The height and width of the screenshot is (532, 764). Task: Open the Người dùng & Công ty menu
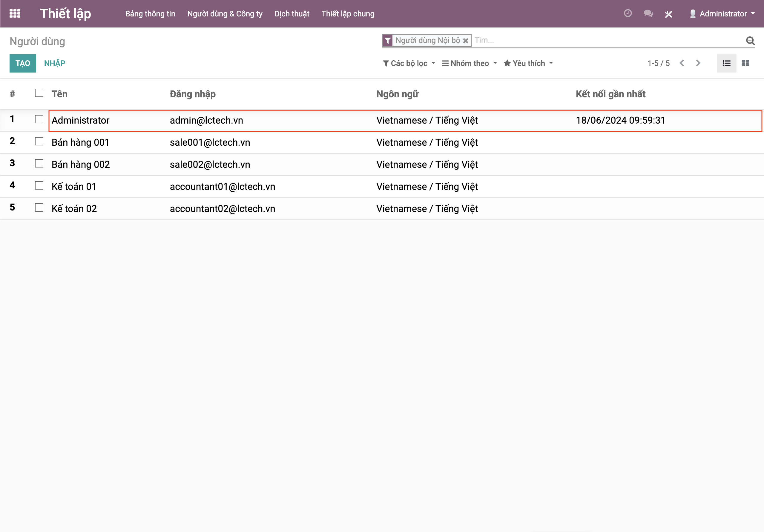click(225, 14)
